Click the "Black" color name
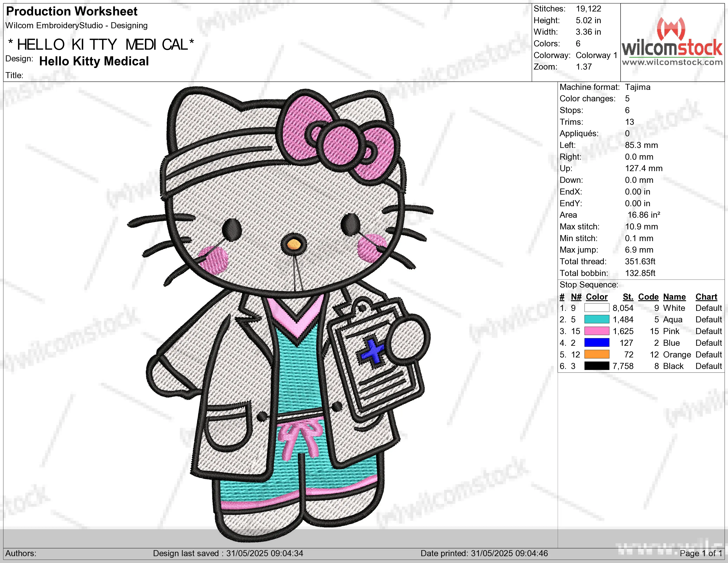728x563 pixels. pos(673,366)
